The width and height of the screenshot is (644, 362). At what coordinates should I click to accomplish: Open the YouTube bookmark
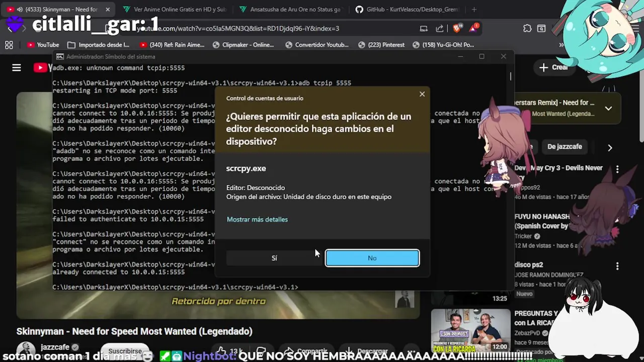pos(43,45)
